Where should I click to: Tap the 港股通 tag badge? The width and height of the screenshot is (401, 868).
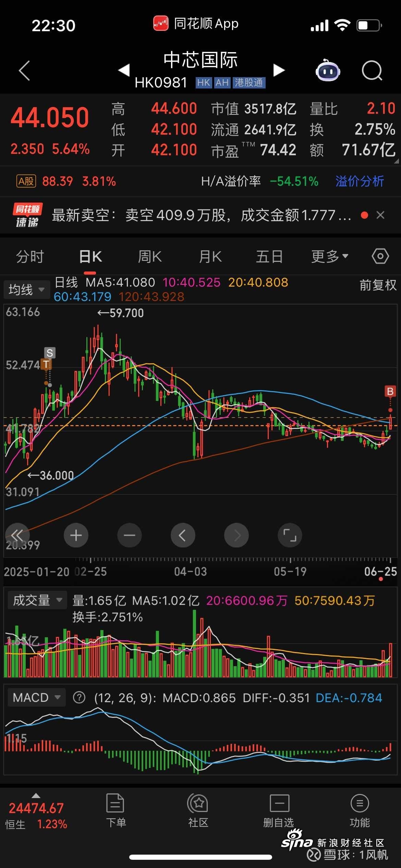[x=249, y=83]
